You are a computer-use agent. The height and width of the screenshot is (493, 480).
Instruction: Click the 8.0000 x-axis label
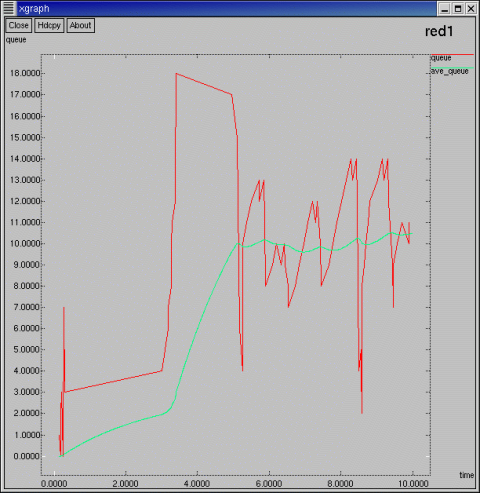(340, 483)
